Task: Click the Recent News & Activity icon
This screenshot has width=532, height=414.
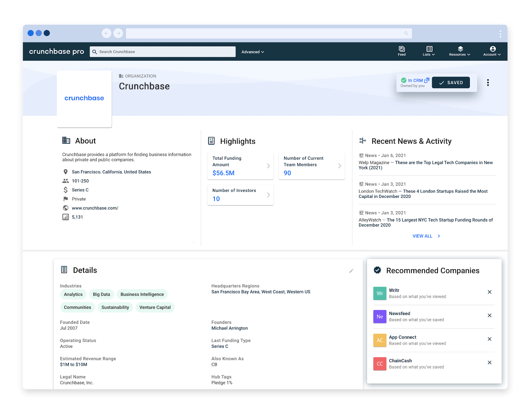Action: pos(362,141)
